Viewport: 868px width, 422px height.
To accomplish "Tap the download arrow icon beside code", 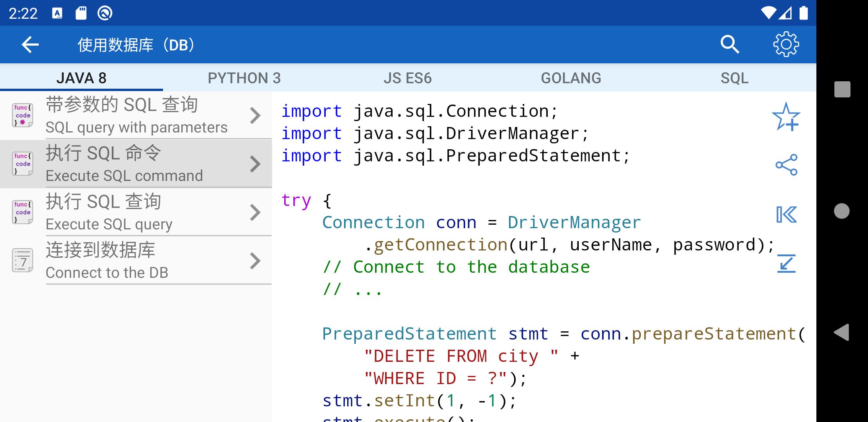I will point(786,263).
